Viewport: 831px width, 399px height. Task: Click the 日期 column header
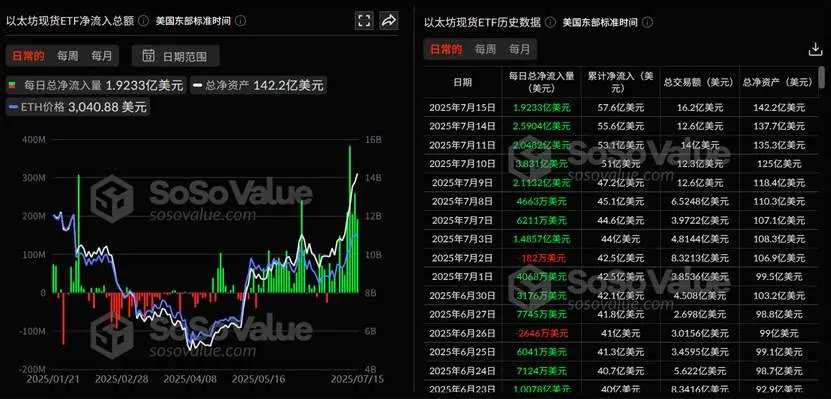point(463,82)
